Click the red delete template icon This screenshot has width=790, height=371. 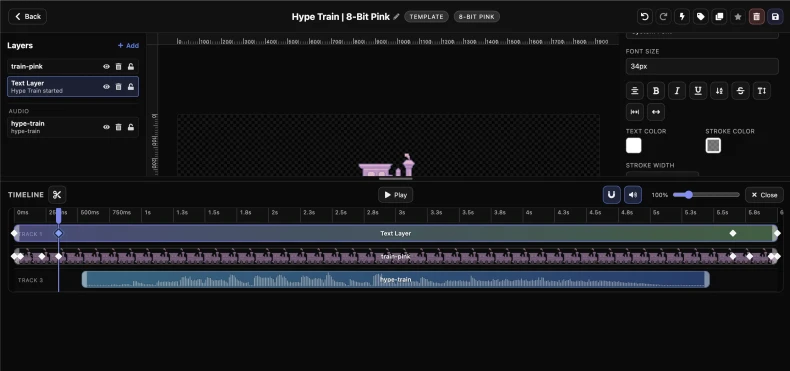coord(756,17)
